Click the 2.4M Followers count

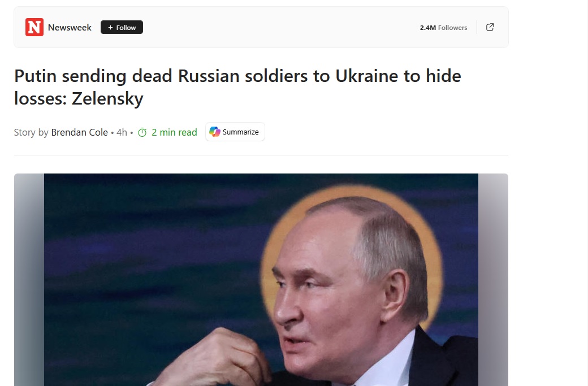pos(443,27)
